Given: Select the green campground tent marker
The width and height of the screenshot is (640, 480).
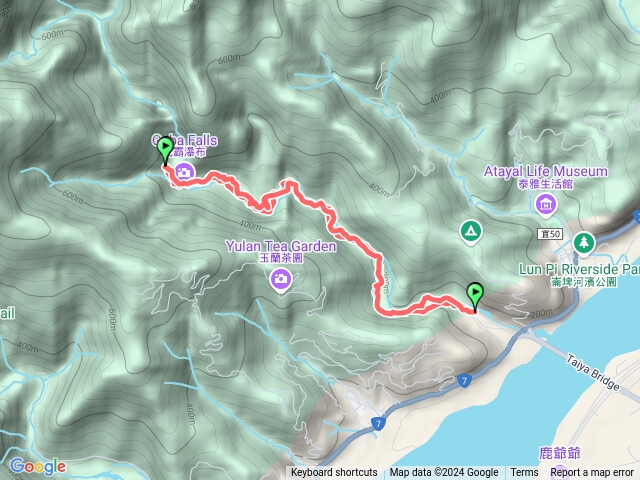Looking at the screenshot, I should 471,232.
